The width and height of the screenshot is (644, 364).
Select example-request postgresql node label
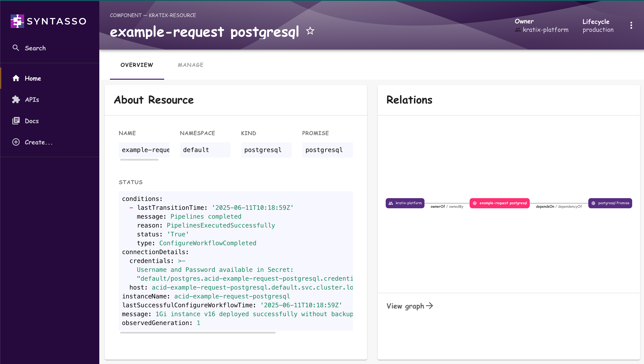click(503, 203)
